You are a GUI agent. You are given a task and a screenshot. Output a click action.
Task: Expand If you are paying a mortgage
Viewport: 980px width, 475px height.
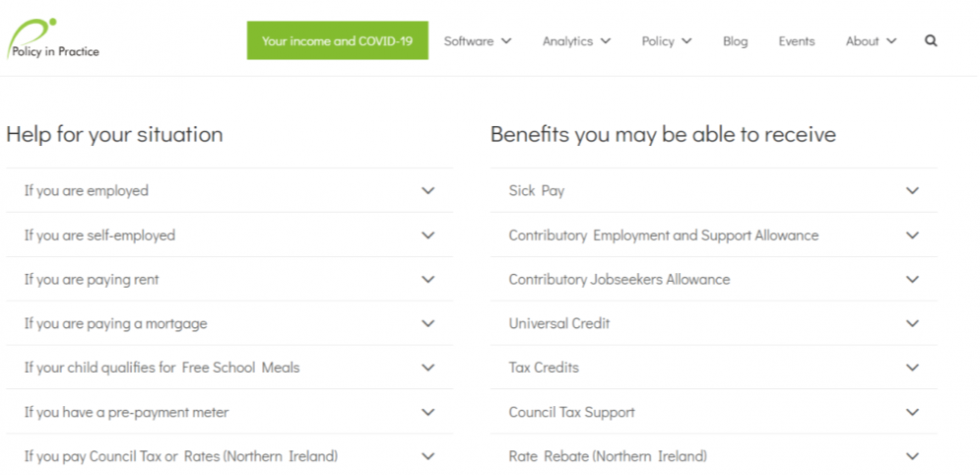pos(229,324)
